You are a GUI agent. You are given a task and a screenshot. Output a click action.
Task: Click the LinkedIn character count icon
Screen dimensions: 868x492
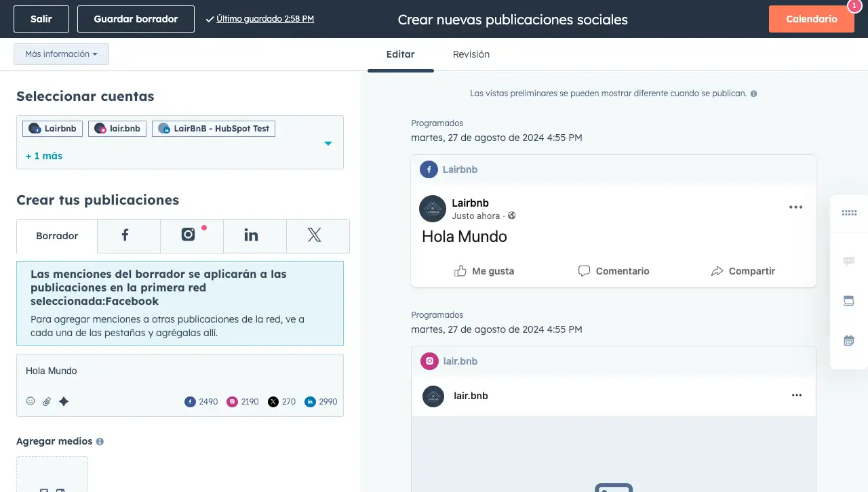click(x=310, y=402)
